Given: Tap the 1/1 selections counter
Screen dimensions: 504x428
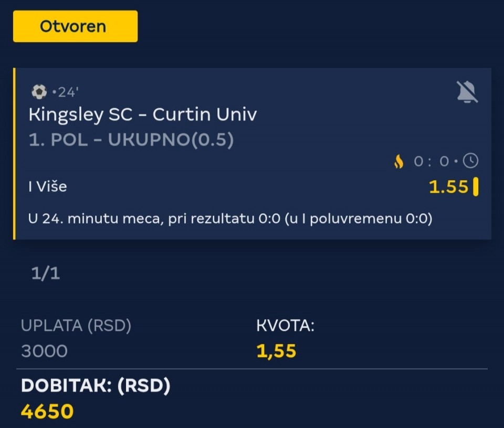Looking at the screenshot, I should (46, 274).
